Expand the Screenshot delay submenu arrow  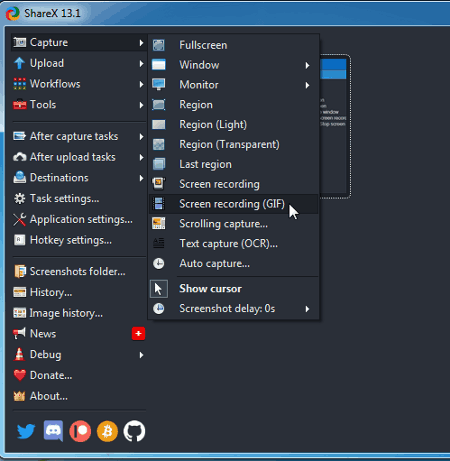(x=307, y=309)
